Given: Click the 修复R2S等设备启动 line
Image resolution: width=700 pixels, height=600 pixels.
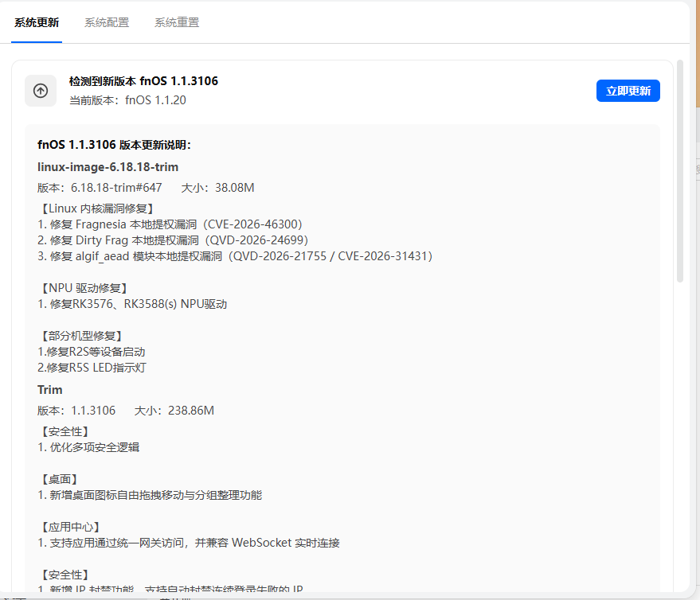Looking at the screenshot, I should pos(92,352).
